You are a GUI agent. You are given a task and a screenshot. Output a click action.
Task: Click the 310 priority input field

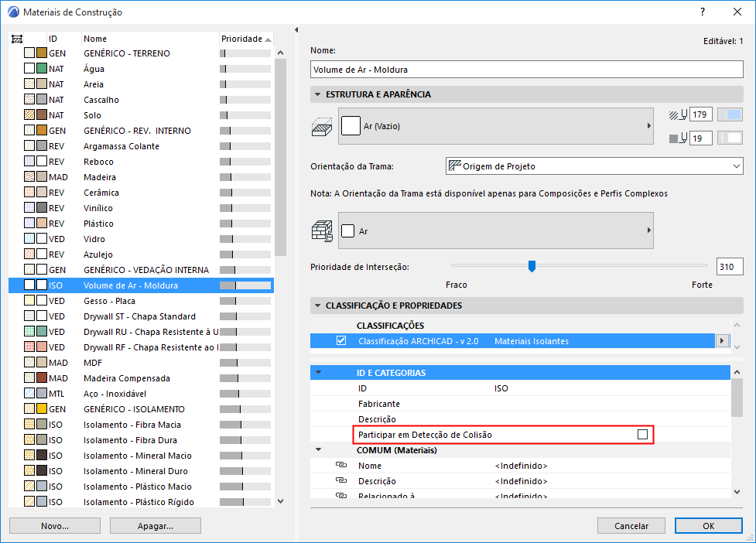point(727,265)
